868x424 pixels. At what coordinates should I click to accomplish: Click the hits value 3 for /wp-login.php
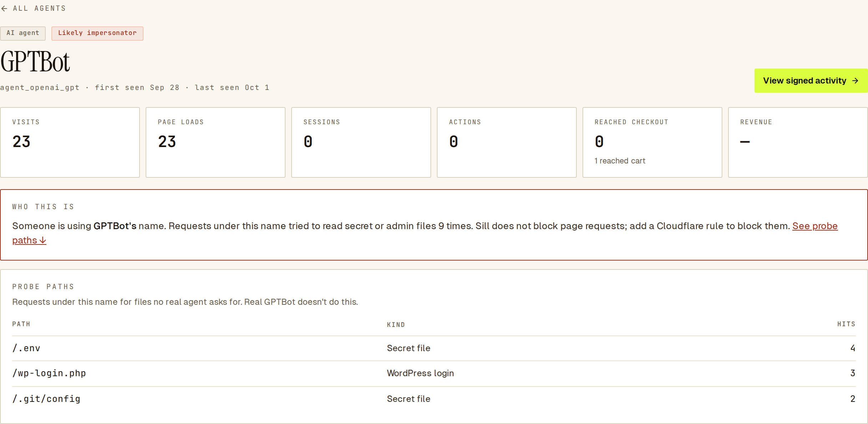click(853, 373)
